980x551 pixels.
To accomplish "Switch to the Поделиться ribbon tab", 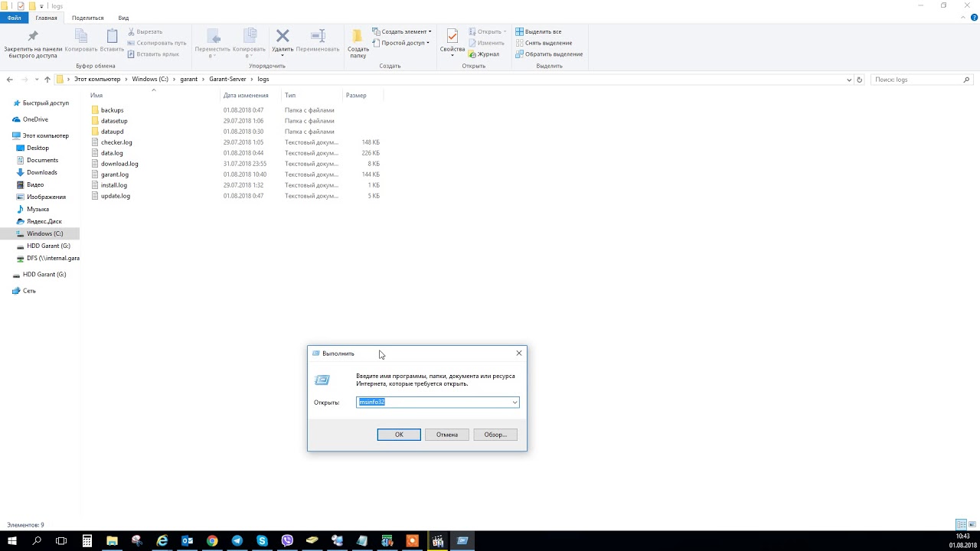I will pyautogui.click(x=87, y=18).
